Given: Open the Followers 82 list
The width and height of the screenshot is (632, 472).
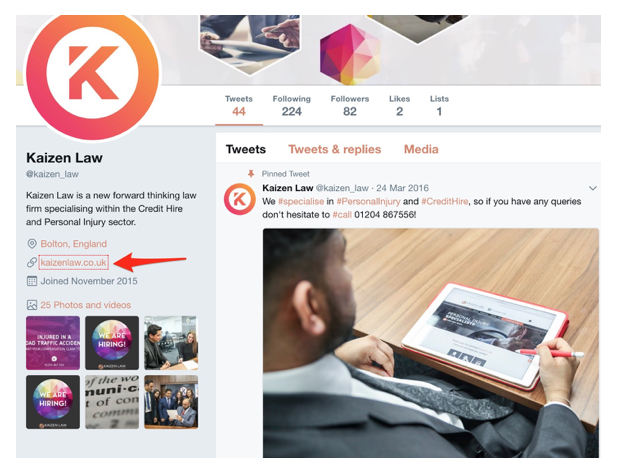Looking at the screenshot, I should coord(350,106).
